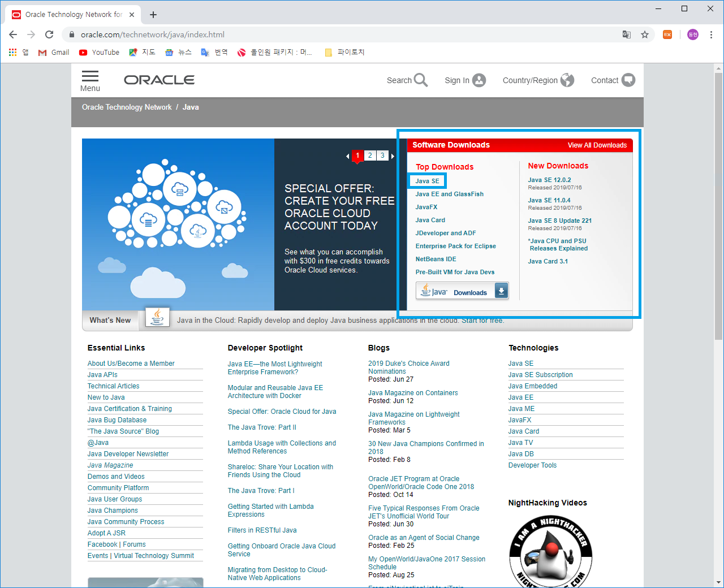Image resolution: width=724 pixels, height=588 pixels.
Task: Click the NightHacking Duke thumbnail image
Action: (550, 552)
